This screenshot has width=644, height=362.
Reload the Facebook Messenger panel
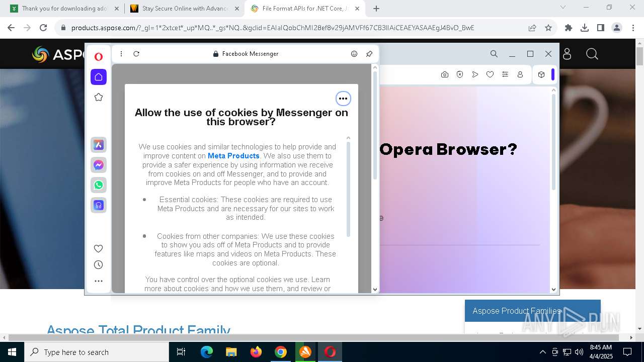pos(136,54)
